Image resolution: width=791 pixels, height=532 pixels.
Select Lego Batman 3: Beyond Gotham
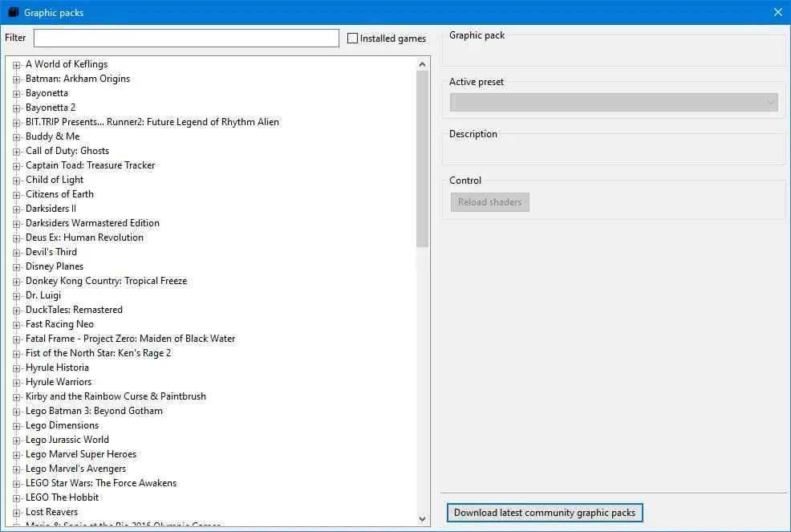94,411
